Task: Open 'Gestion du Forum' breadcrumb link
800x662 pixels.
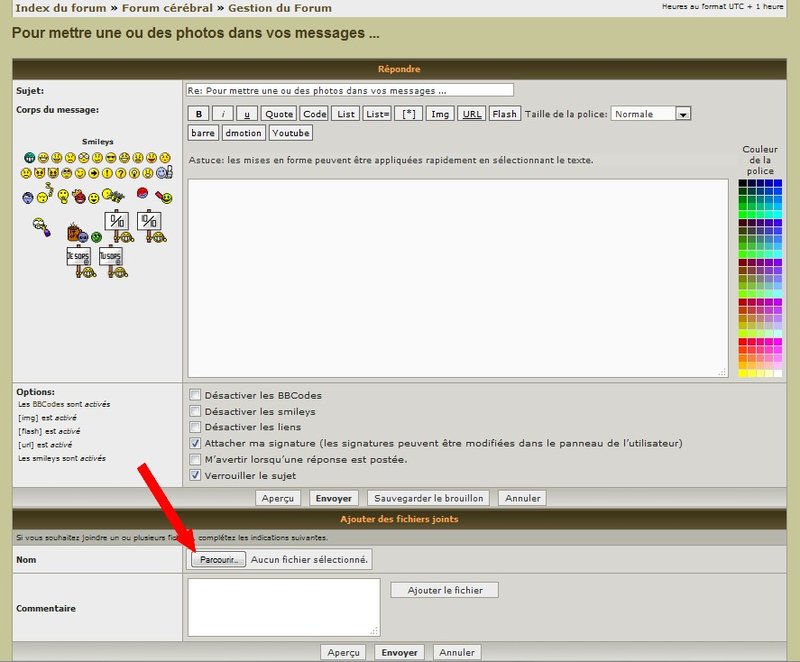Action: click(279, 8)
